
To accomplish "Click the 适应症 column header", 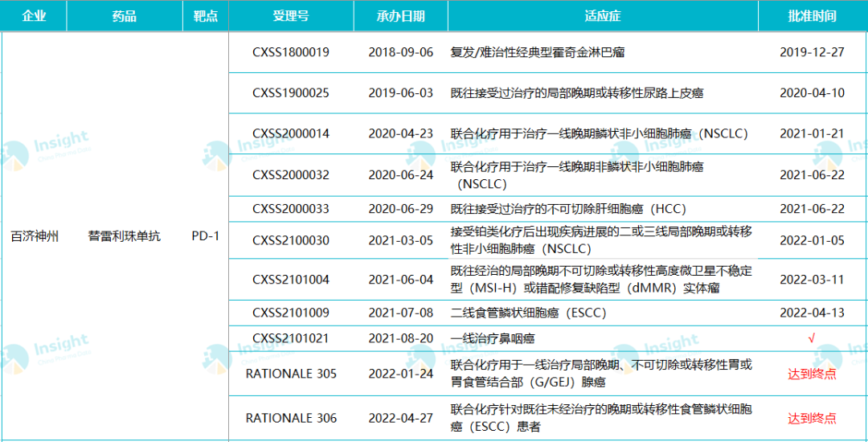I will click(603, 15).
